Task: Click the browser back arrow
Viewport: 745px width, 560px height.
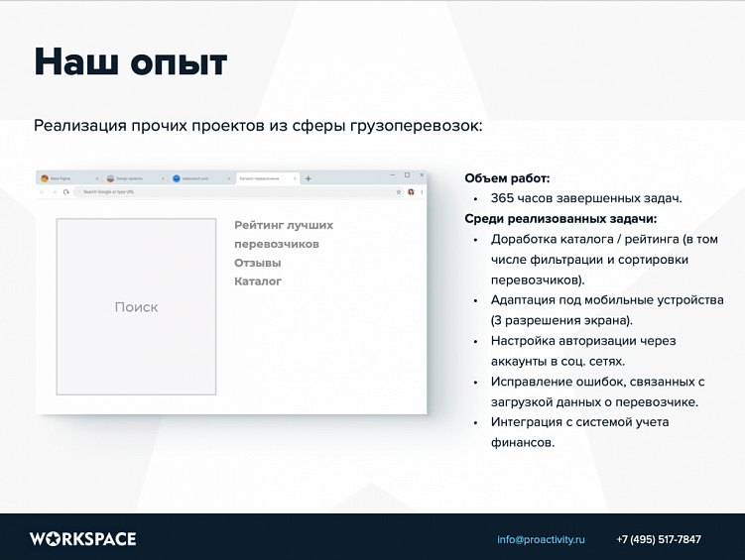Action: point(43,191)
